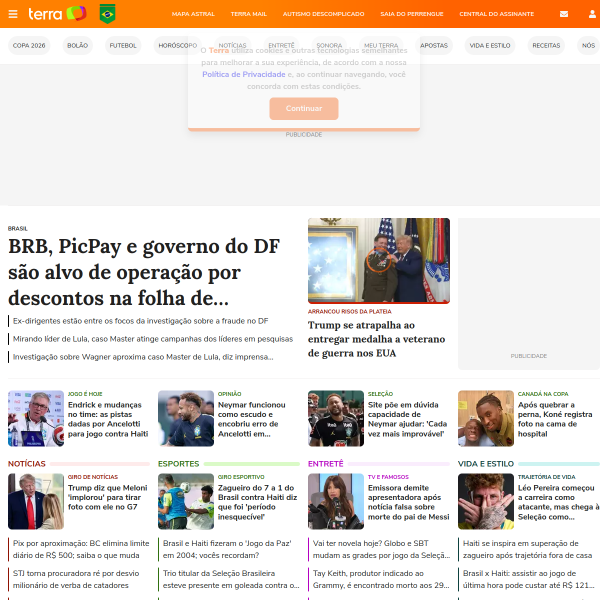Open Pix por aproximação article
600x600 pixels.
click(81, 549)
